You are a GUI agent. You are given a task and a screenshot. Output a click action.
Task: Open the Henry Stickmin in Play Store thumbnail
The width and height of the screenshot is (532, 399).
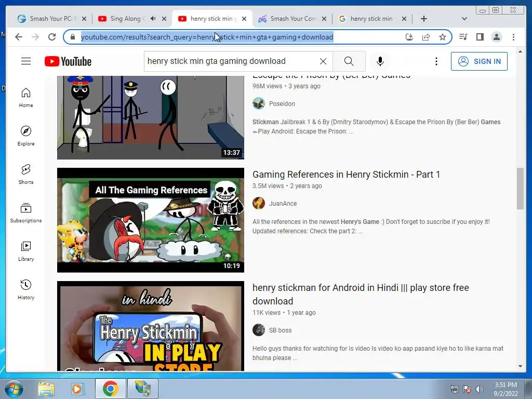151,326
